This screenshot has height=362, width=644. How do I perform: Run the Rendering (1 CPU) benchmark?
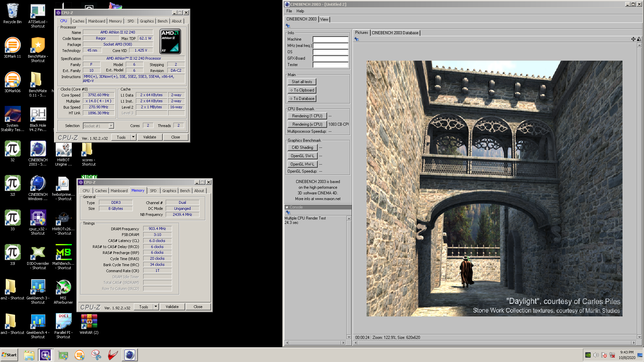coord(307,116)
